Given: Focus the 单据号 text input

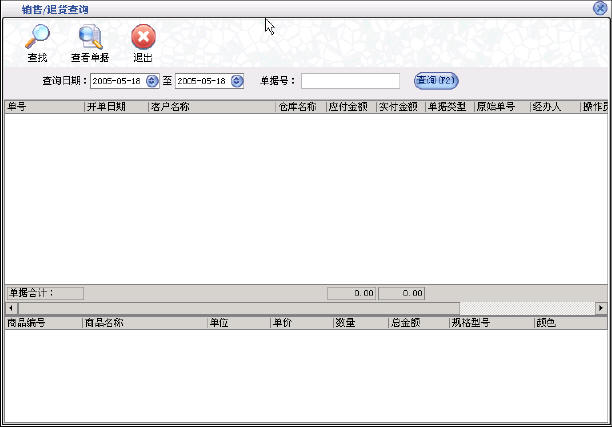Looking at the screenshot, I should point(350,81).
